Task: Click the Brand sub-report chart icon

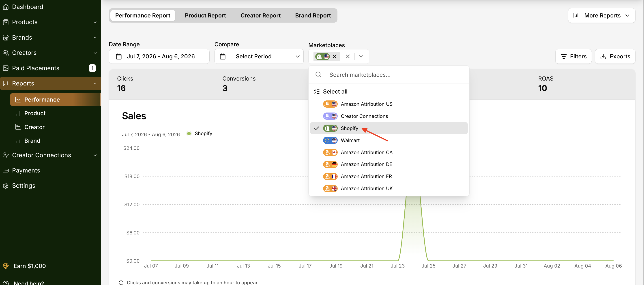Action: pos(18,141)
